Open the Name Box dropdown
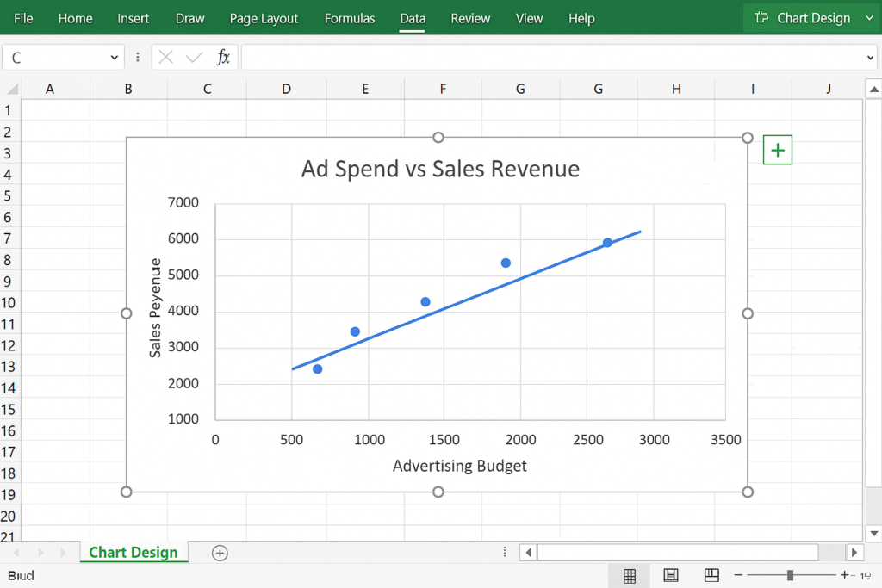882x588 pixels. pyautogui.click(x=115, y=58)
